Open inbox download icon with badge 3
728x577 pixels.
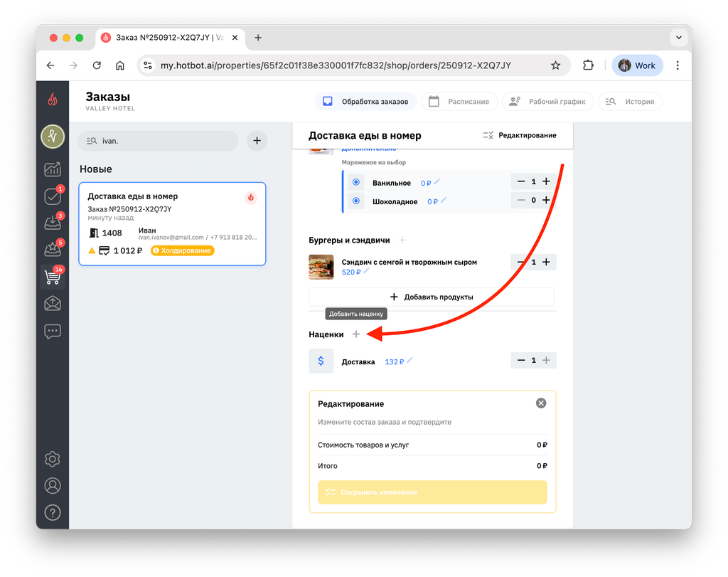click(x=53, y=223)
